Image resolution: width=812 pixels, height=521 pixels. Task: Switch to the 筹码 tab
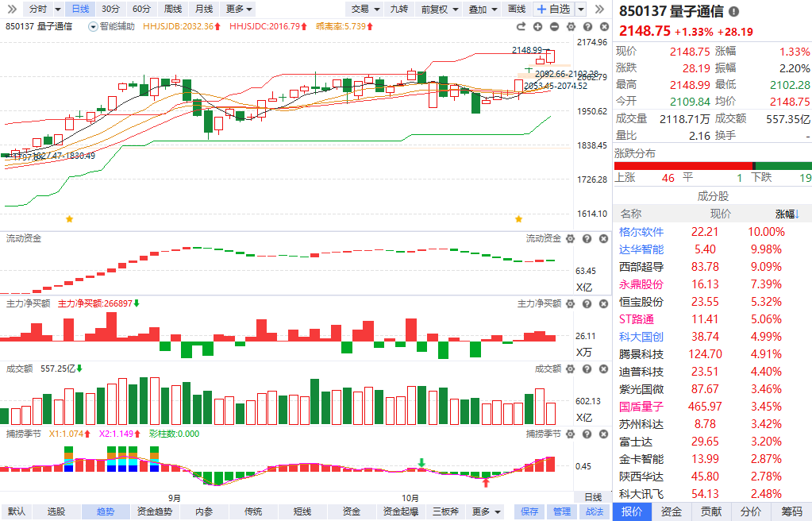792,511
